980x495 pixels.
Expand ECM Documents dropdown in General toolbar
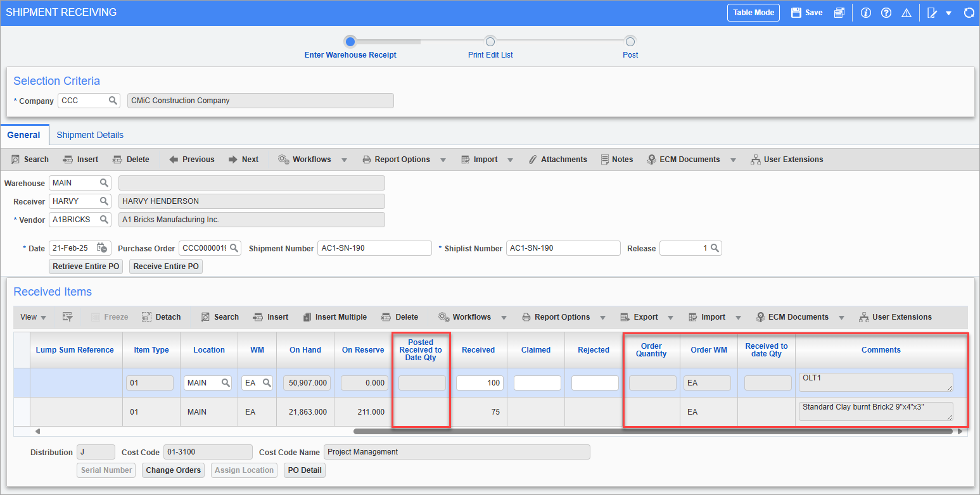pyautogui.click(x=733, y=160)
